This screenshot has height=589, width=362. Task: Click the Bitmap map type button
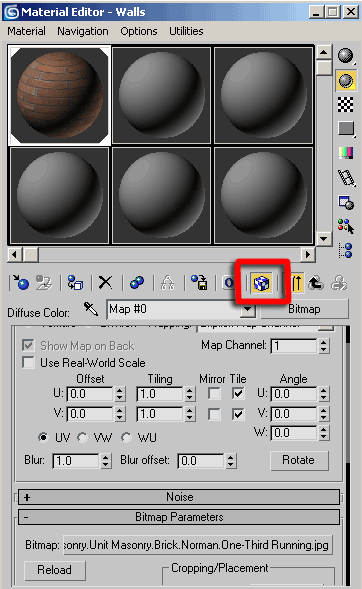304,309
